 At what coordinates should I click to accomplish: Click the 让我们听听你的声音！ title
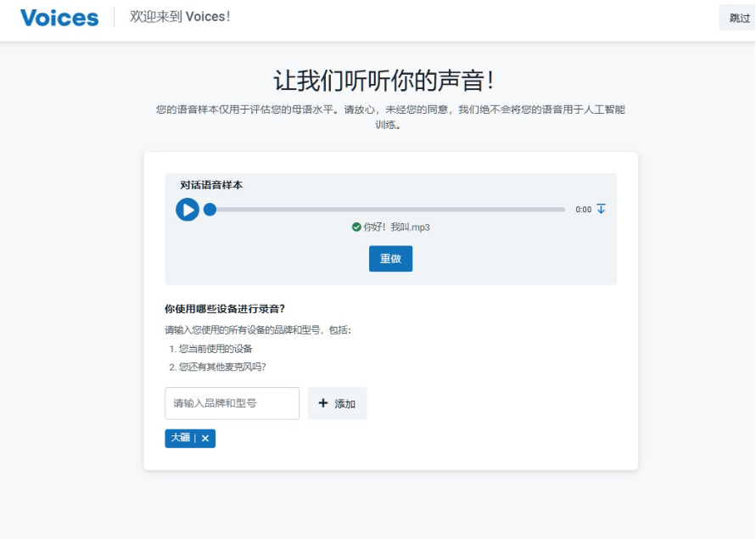point(384,81)
